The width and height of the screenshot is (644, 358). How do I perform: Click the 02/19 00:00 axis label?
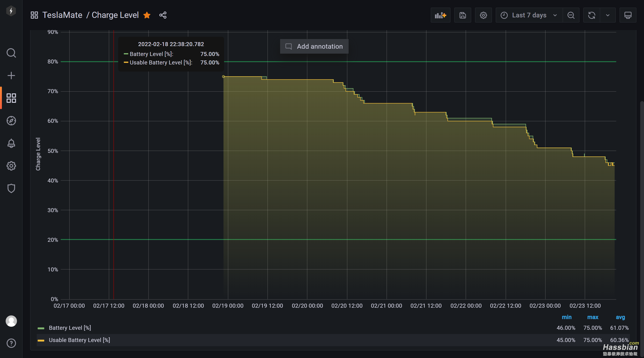(228, 306)
